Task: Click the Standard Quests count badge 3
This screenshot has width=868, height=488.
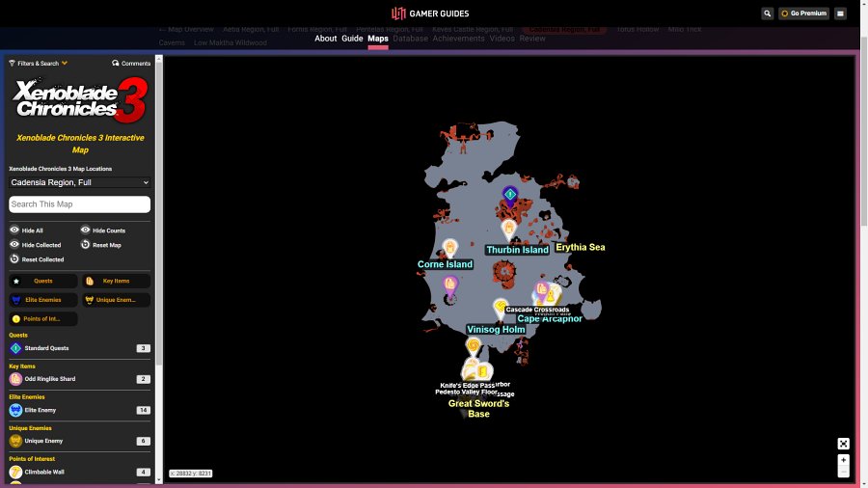Action: pos(144,348)
